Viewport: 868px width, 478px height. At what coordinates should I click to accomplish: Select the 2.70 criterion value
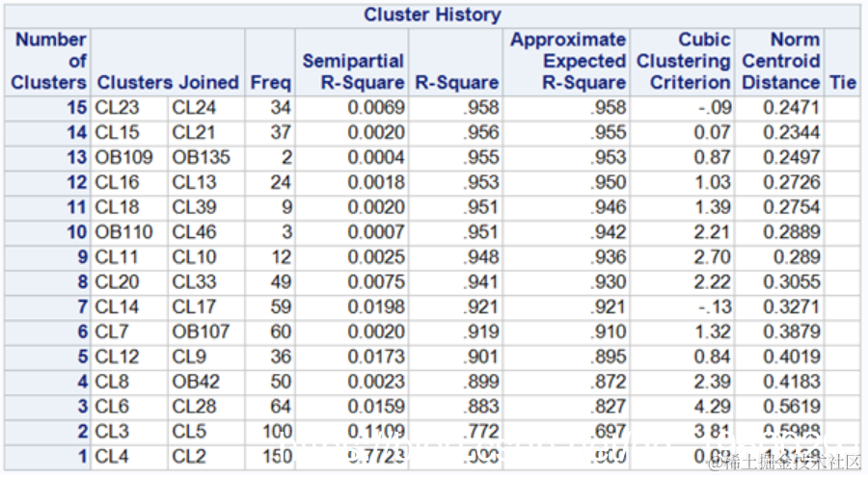tap(713, 257)
